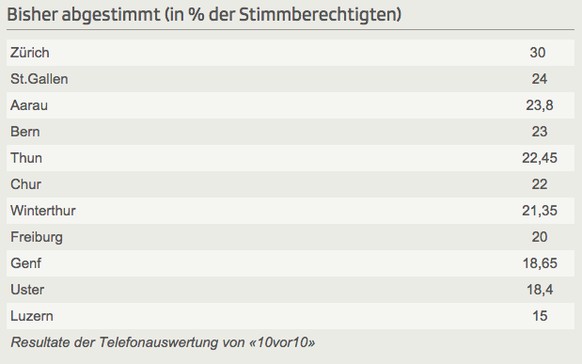This screenshot has width=582, height=364.
Task: Click the Genf city name
Action: (26, 263)
